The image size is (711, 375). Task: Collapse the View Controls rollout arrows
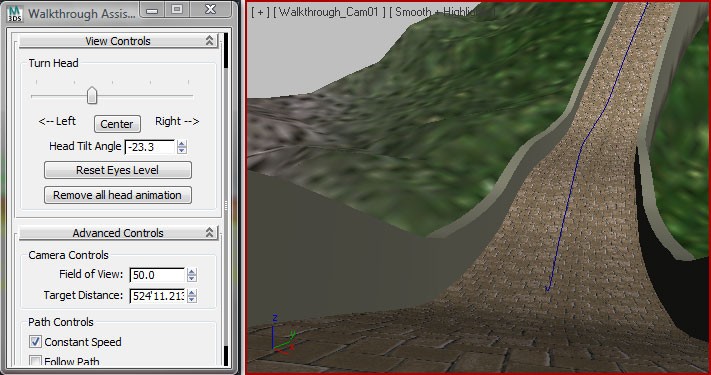209,40
